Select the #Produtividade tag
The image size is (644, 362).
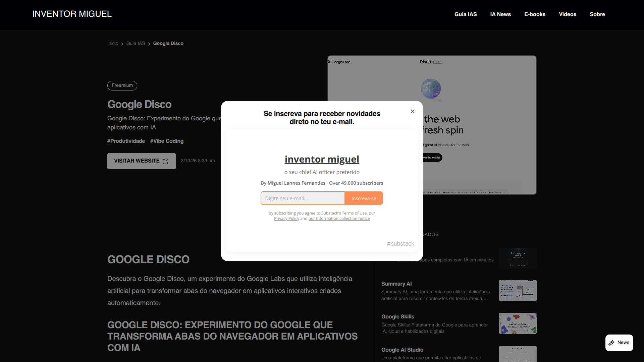[126, 141]
